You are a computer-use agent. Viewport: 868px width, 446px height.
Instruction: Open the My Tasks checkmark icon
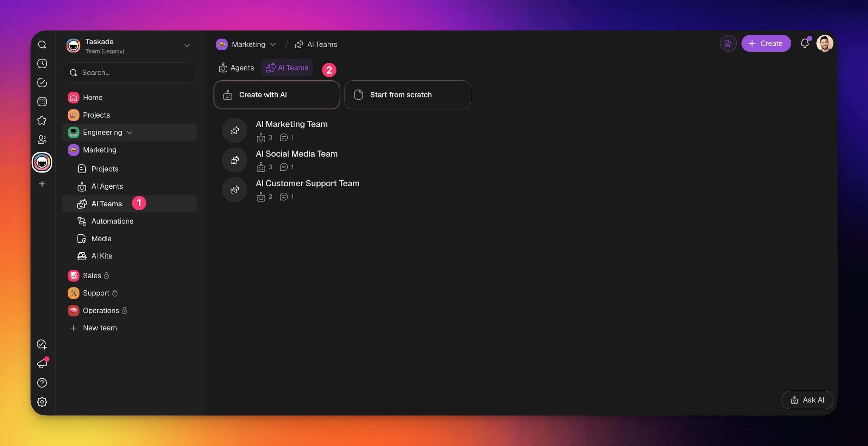click(42, 82)
